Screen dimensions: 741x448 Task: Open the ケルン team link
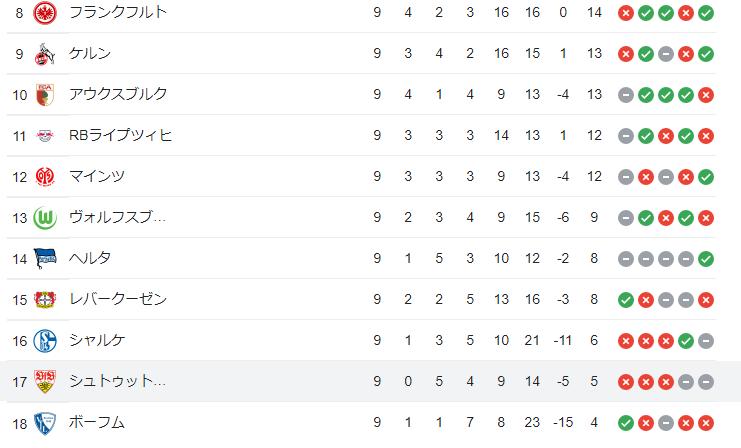pyautogui.click(x=90, y=54)
